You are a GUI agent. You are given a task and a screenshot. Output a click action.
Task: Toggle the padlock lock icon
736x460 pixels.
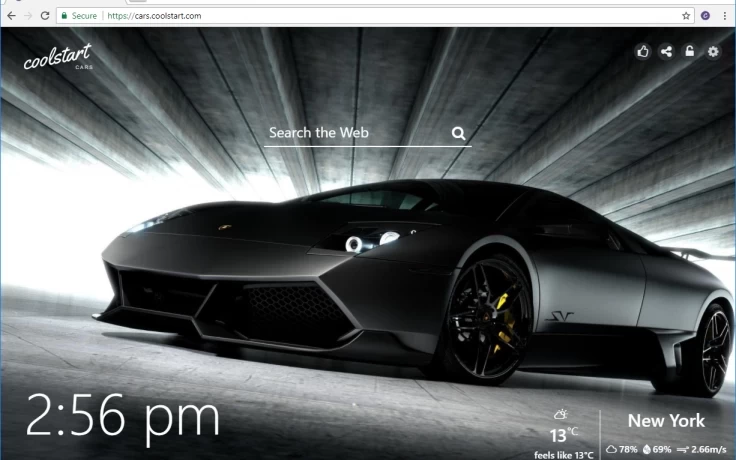point(689,51)
